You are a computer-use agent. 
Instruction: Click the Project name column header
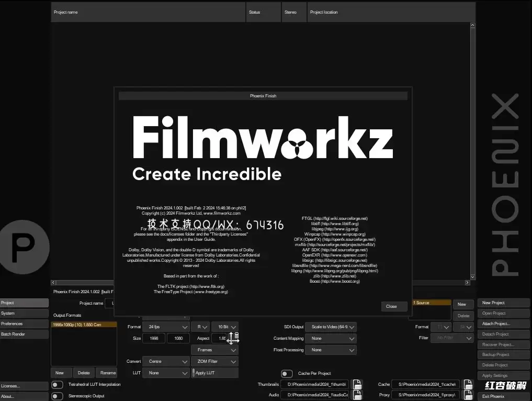[148, 12]
